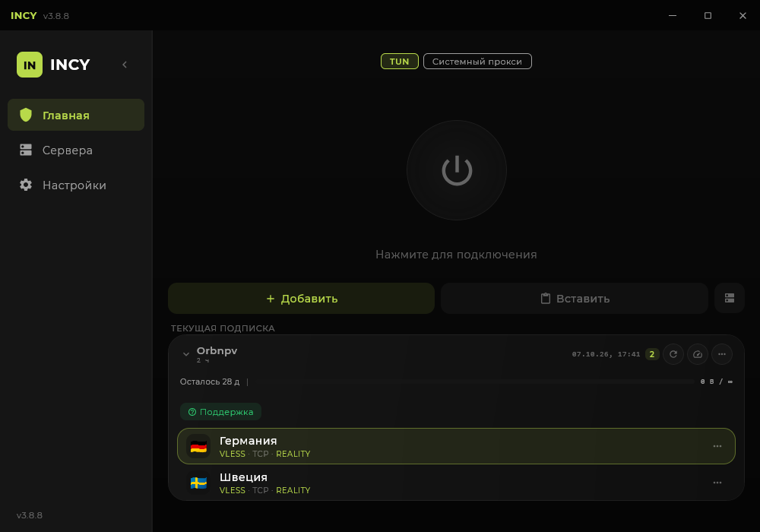Maximize the INCY window

[708, 15]
